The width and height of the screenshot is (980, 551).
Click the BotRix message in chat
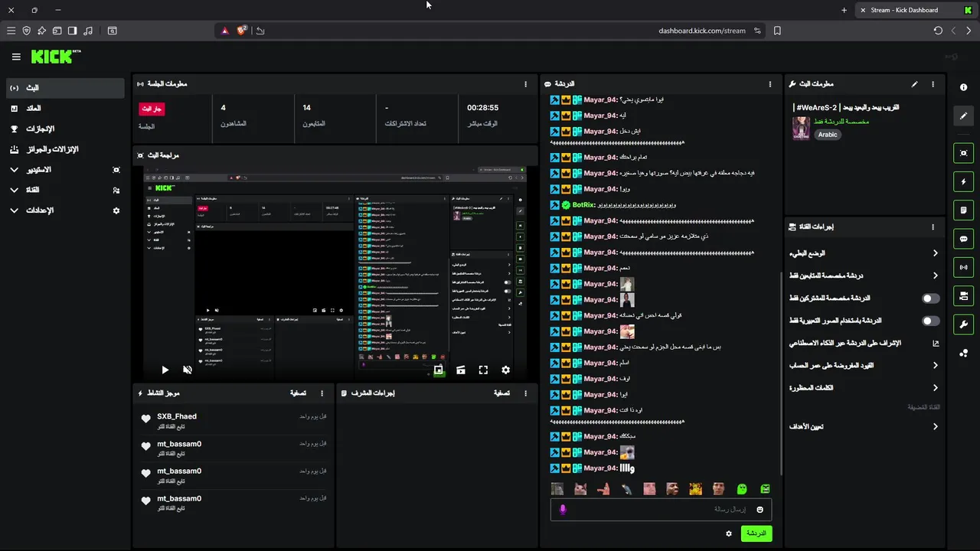pos(614,205)
